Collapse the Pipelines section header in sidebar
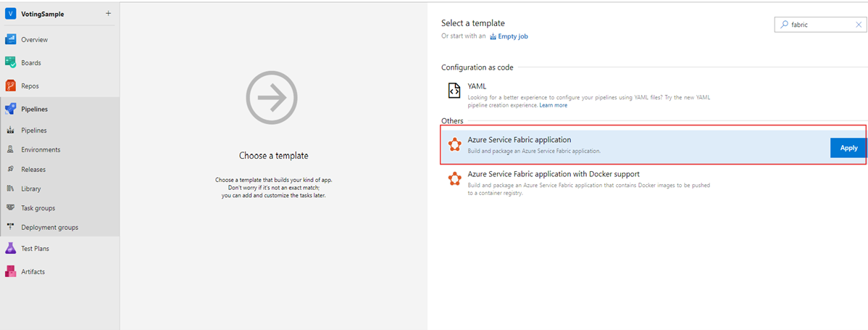 35,109
